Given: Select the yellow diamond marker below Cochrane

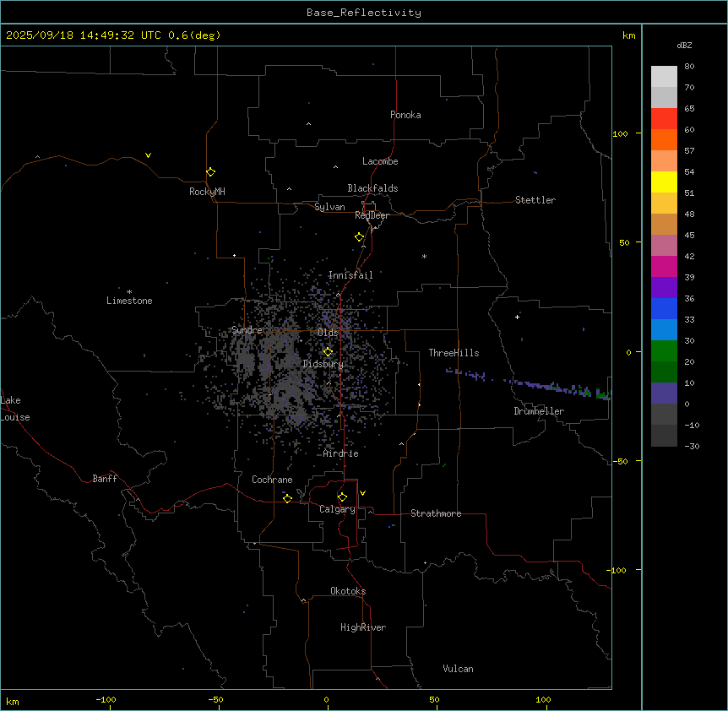Looking at the screenshot, I should point(287,498).
